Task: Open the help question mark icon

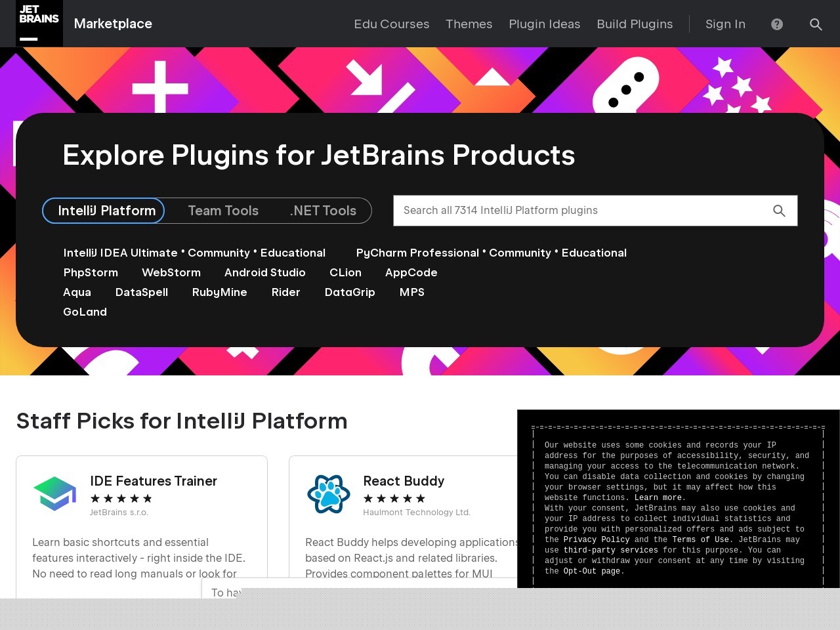Action: (777, 24)
